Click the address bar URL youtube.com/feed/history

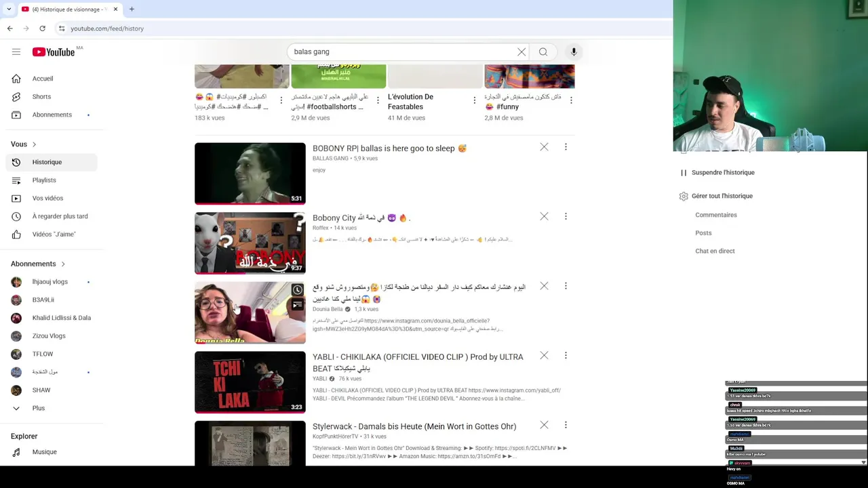[107, 28]
